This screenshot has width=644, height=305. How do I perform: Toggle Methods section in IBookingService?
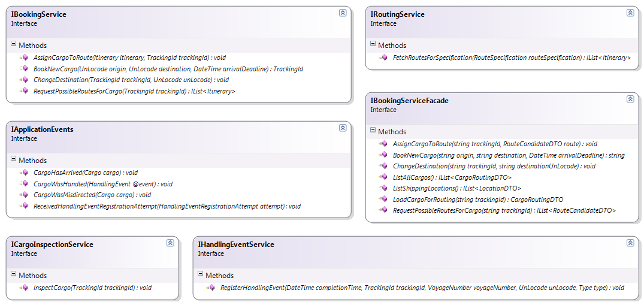click(x=14, y=45)
